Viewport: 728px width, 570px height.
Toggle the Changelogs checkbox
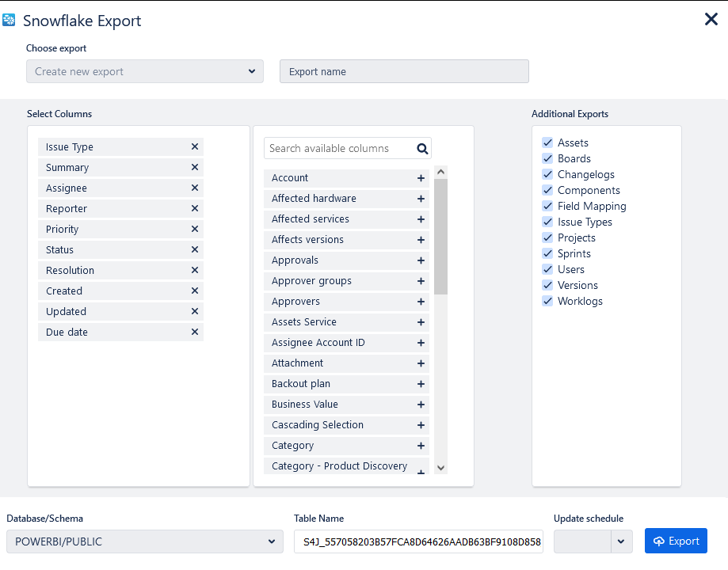point(547,174)
